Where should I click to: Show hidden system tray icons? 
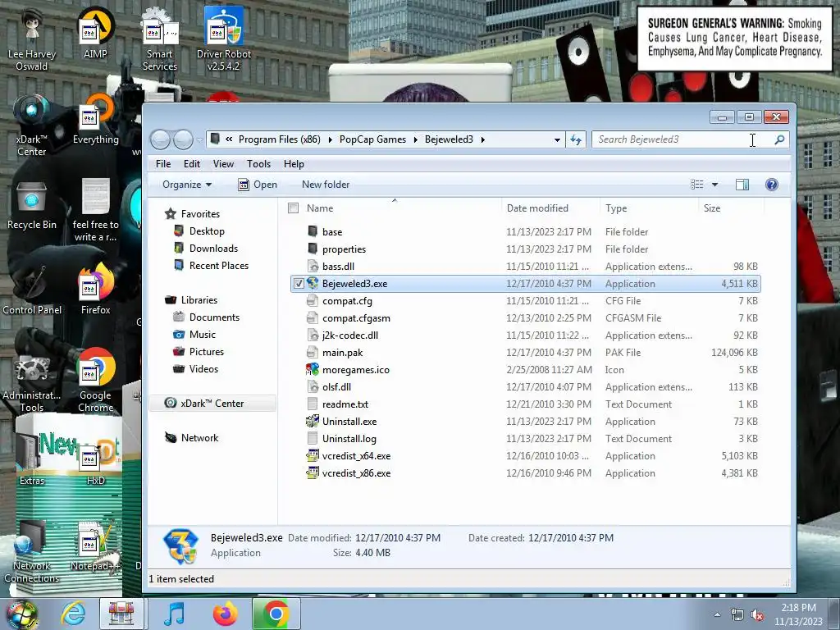[717, 614]
